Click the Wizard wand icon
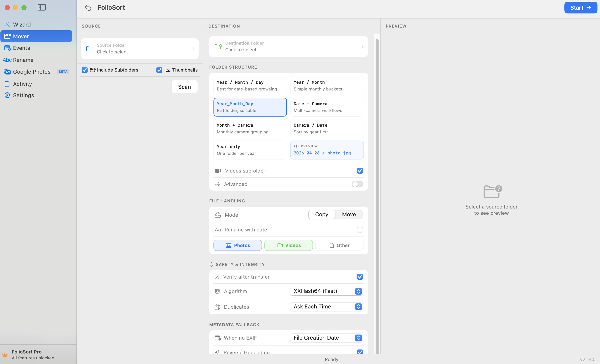The image size is (600, 364). [x=7, y=25]
